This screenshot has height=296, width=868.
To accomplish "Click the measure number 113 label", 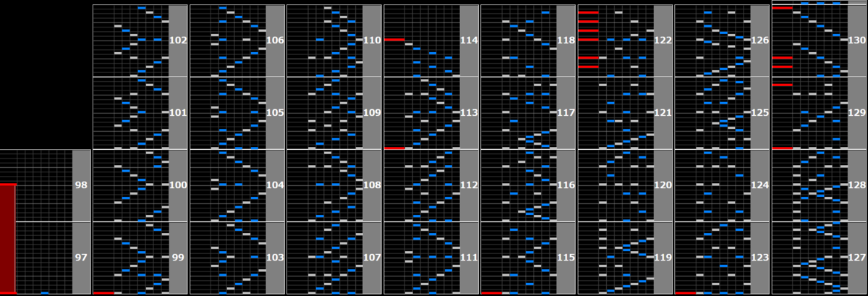I will [x=469, y=113].
